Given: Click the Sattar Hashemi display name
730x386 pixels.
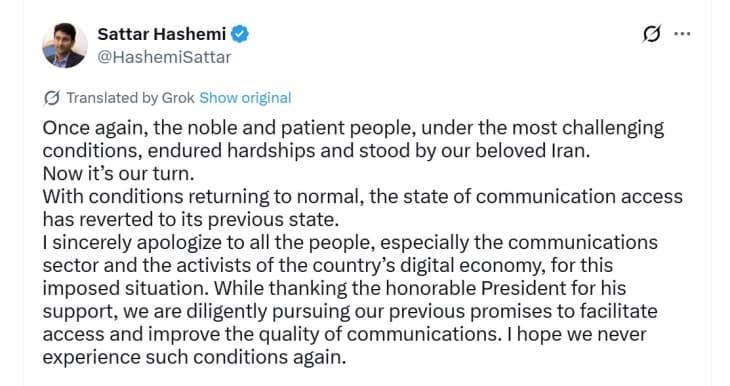Looking at the screenshot, I should click(x=162, y=34).
